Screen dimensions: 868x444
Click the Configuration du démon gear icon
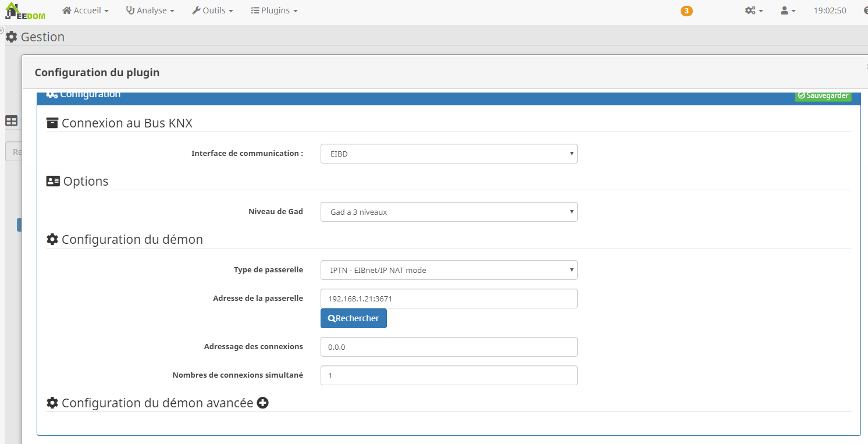(x=52, y=239)
